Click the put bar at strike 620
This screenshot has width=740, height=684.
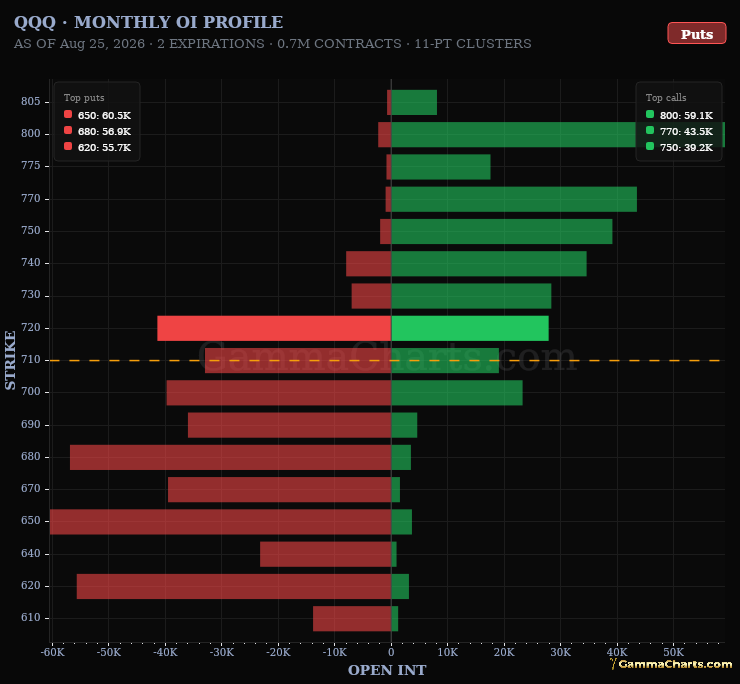click(234, 586)
